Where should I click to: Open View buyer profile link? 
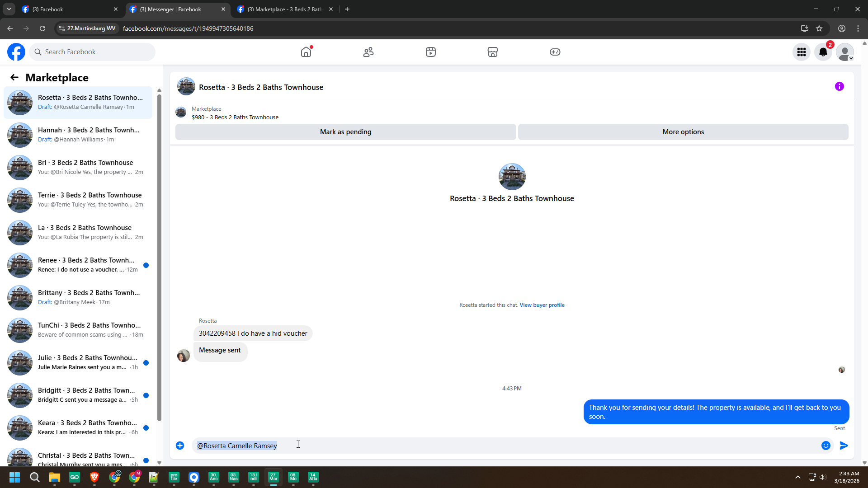click(542, 305)
